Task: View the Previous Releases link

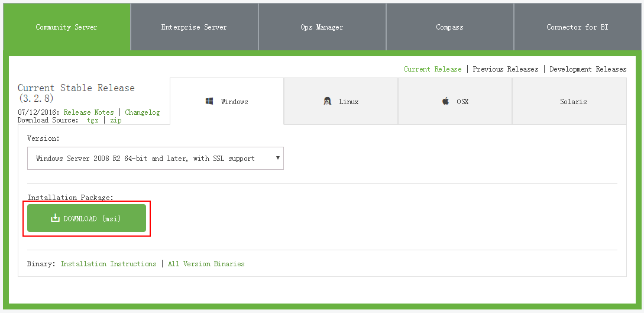Action: click(506, 69)
